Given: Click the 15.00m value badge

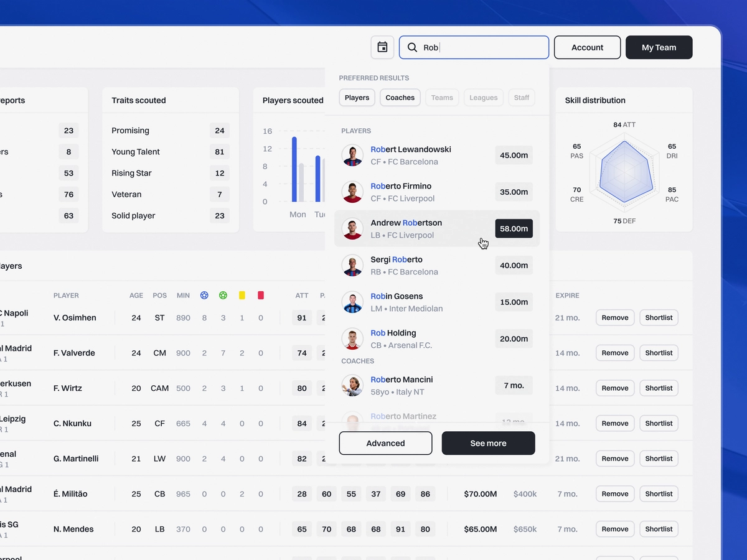Looking at the screenshot, I should pos(514,302).
